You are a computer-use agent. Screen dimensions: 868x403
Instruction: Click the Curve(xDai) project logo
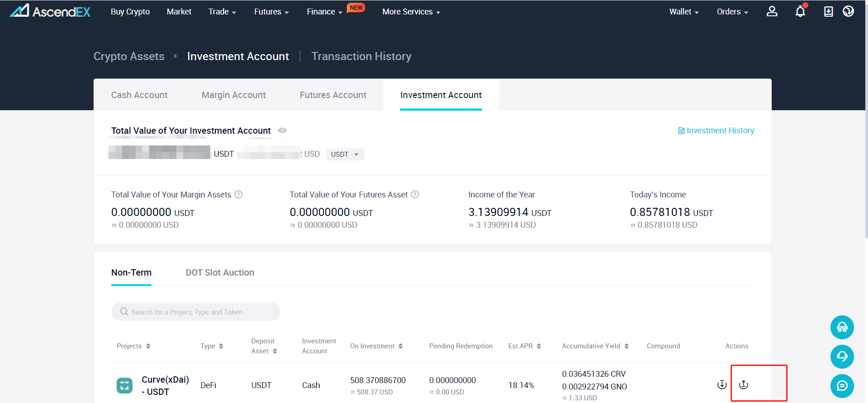coord(125,385)
